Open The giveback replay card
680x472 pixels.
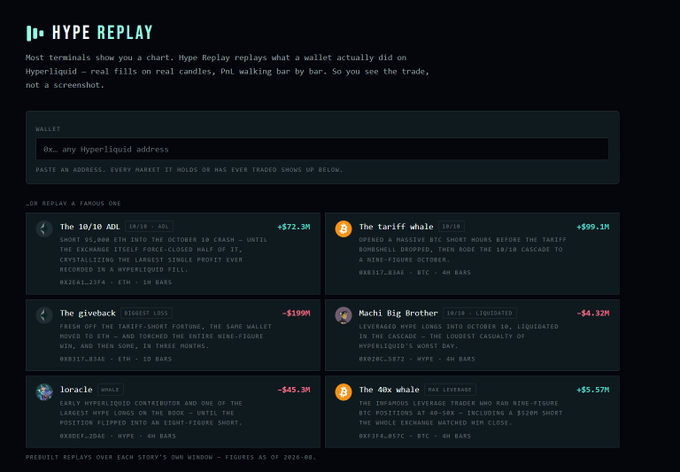coord(173,335)
